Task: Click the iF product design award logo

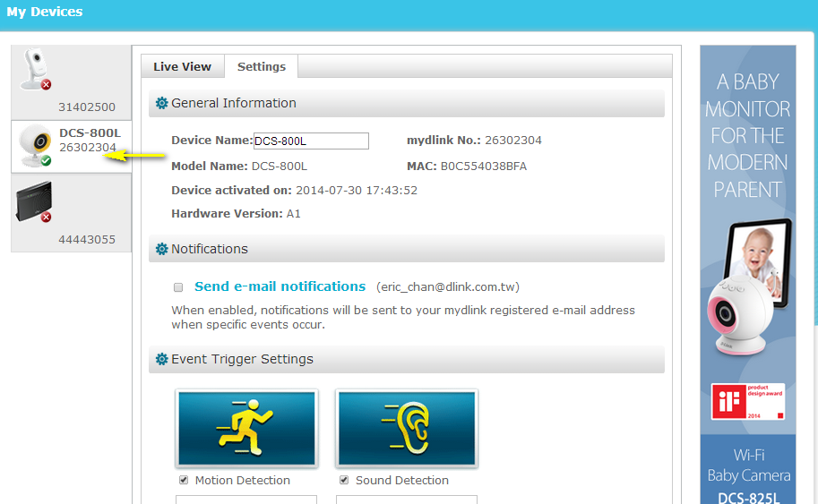Action: point(747,401)
